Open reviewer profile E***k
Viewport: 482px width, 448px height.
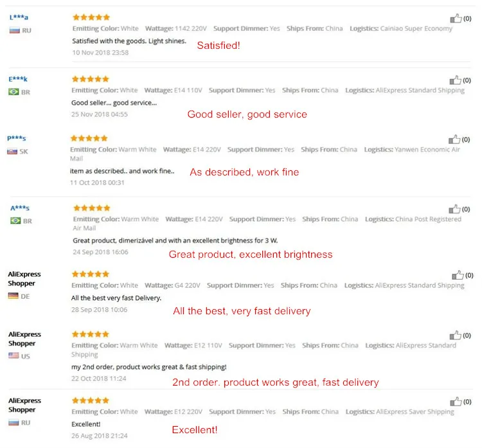18,79
